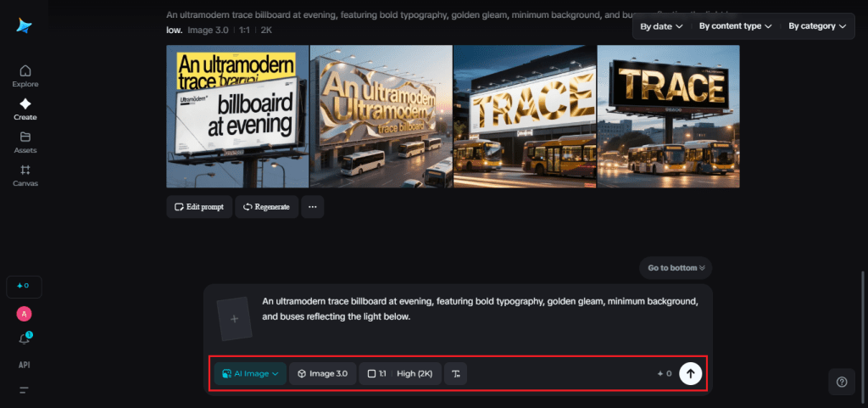
Task: Open the Explore page from sidebar
Action: click(25, 75)
